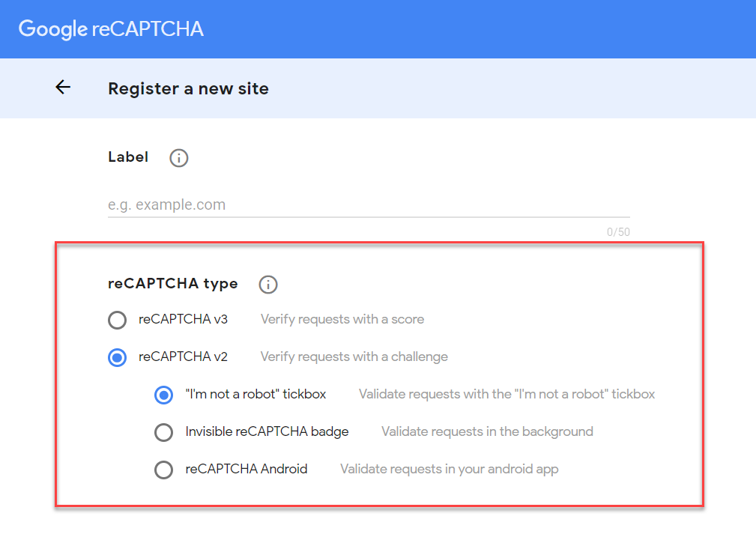Select the reCAPTCHA v3 radio button
The image size is (756, 555).
tap(117, 320)
